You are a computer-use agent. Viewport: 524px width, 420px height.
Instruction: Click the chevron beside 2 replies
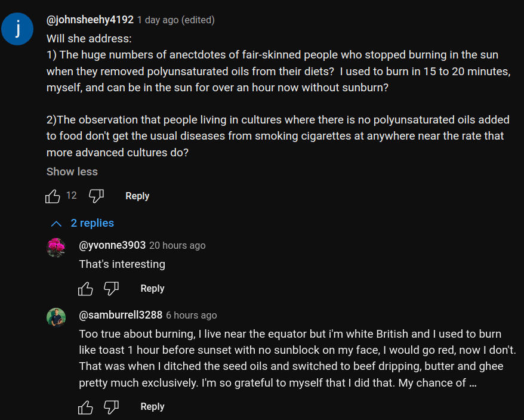(57, 224)
